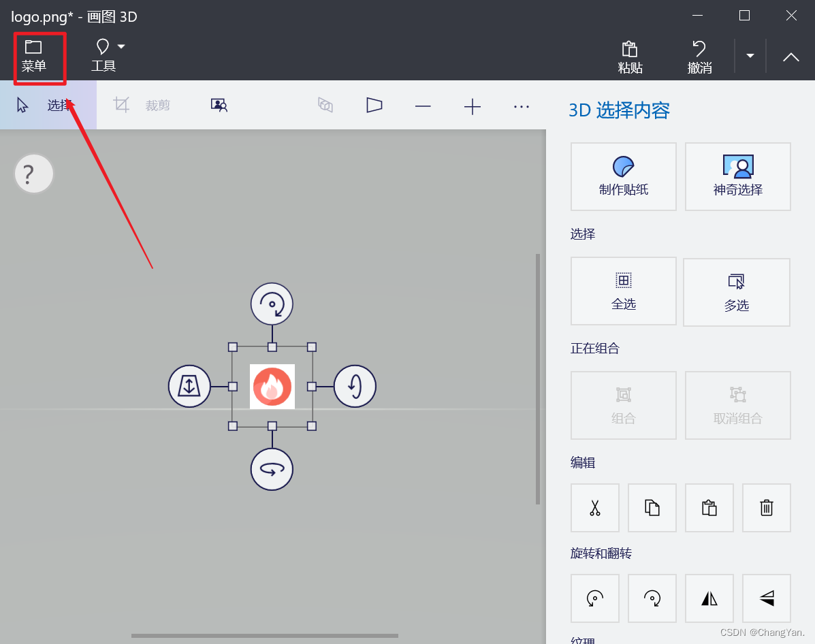
Task: Click the scissors cut icon
Action: (594, 508)
